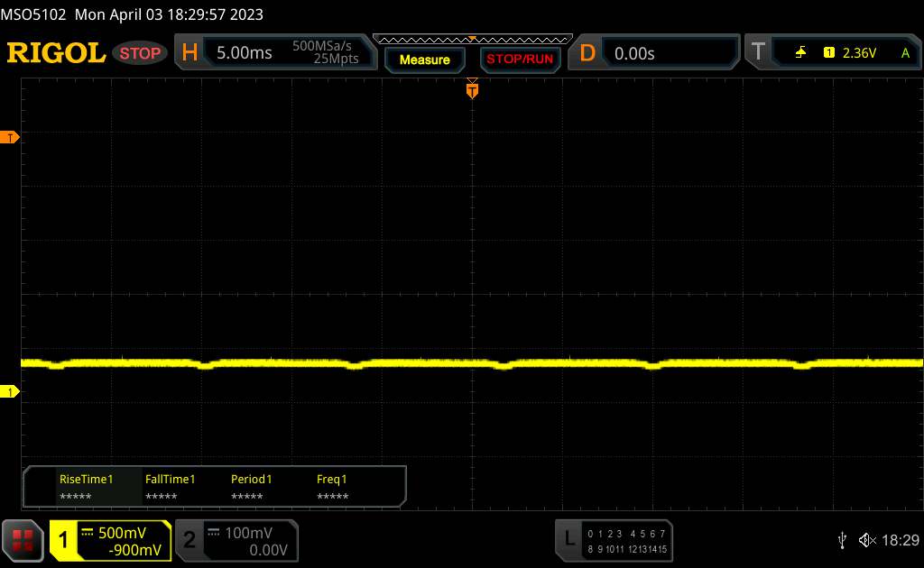Open the logic analyzer L panel
Image resolution: width=924 pixels, height=568 pixels.
tap(569, 538)
